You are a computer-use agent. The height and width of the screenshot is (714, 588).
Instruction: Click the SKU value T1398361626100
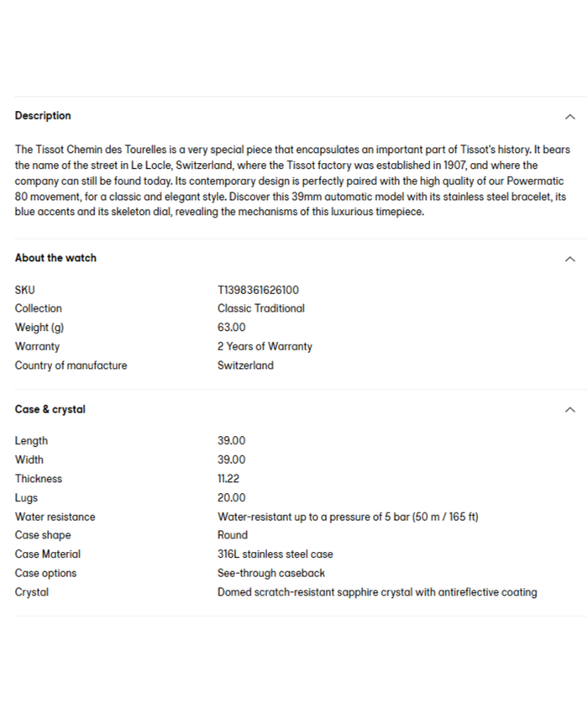click(258, 290)
